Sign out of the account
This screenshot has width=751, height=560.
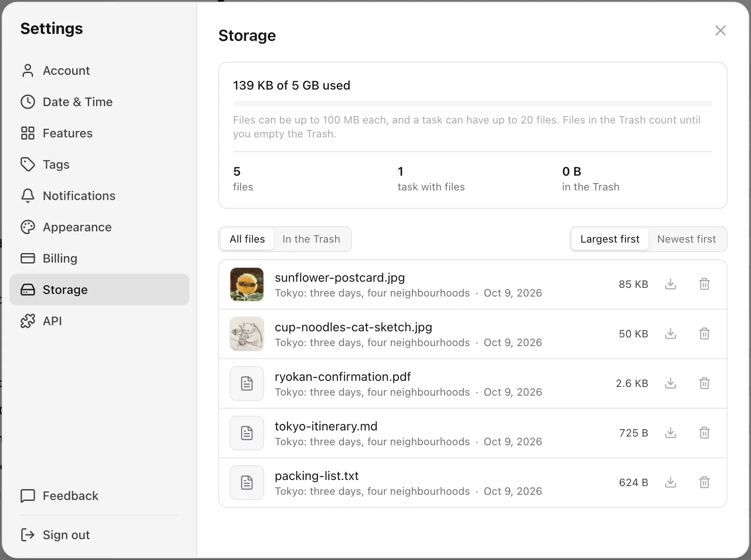point(100,535)
